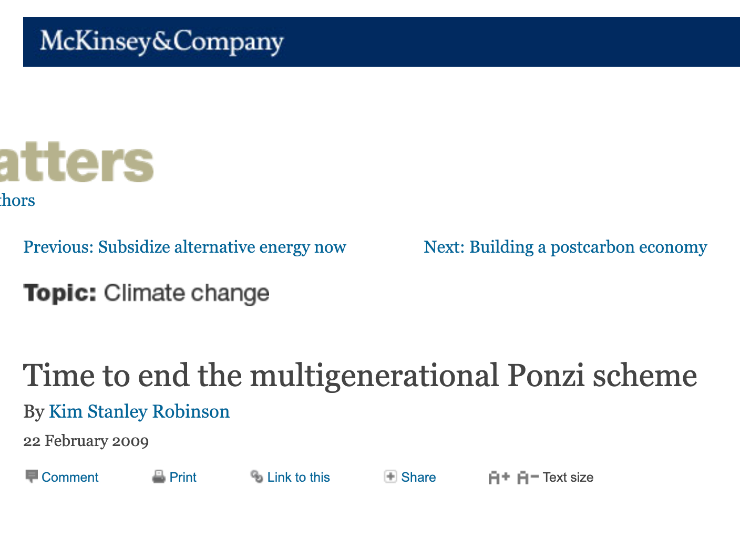Go to previous article on subsidizing alternative energy

tap(184, 247)
